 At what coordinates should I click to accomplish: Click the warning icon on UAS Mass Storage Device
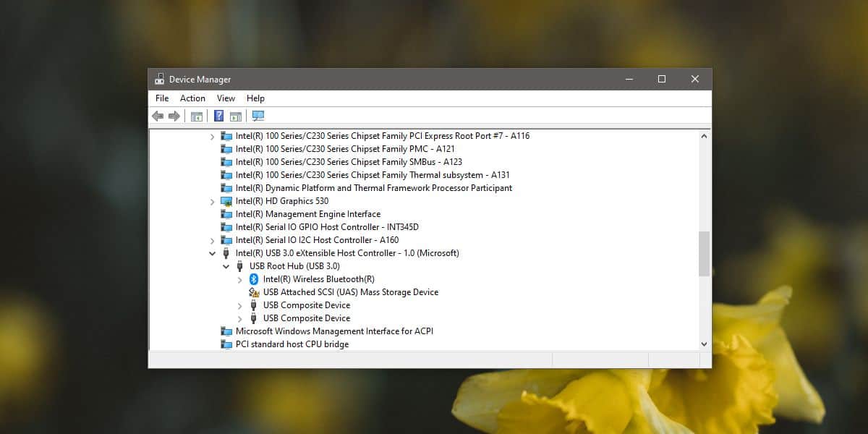coord(254,292)
